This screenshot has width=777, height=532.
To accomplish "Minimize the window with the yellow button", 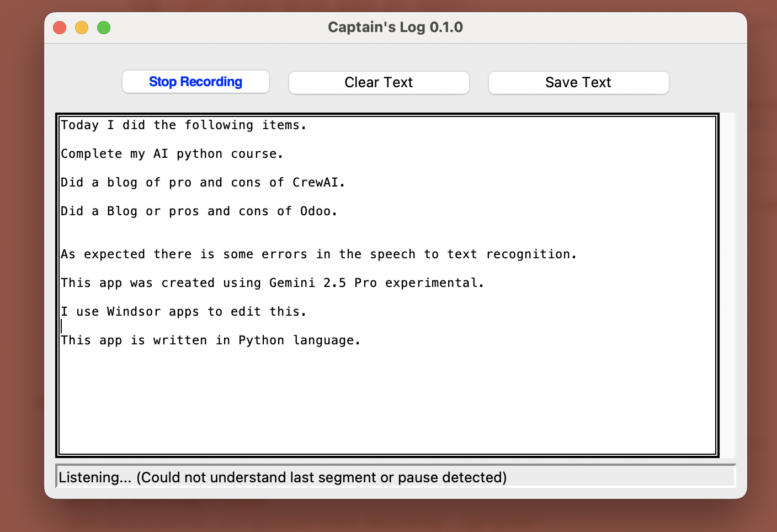I will coord(82,28).
